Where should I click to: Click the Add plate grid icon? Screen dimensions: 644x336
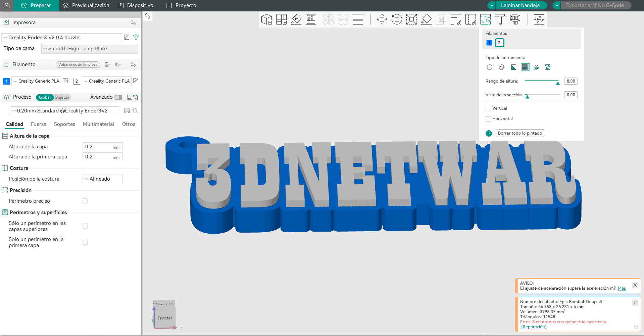(281, 19)
